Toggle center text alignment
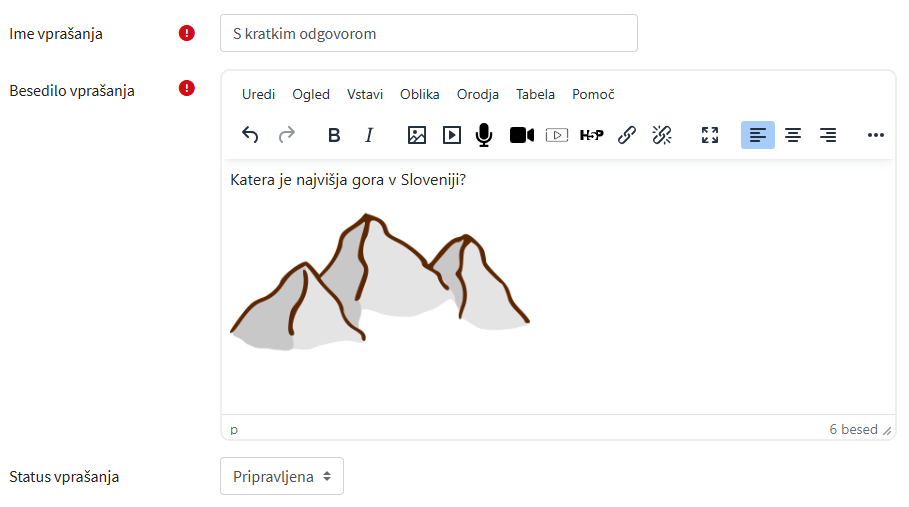Viewport: 909px width, 507px height. pyautogui.click(x=793, y=135)
